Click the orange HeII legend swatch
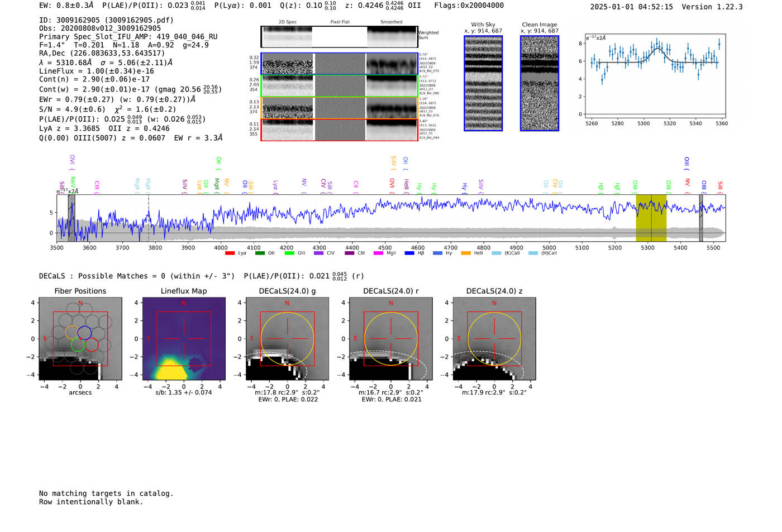The image size is (782, 532). 466,253
